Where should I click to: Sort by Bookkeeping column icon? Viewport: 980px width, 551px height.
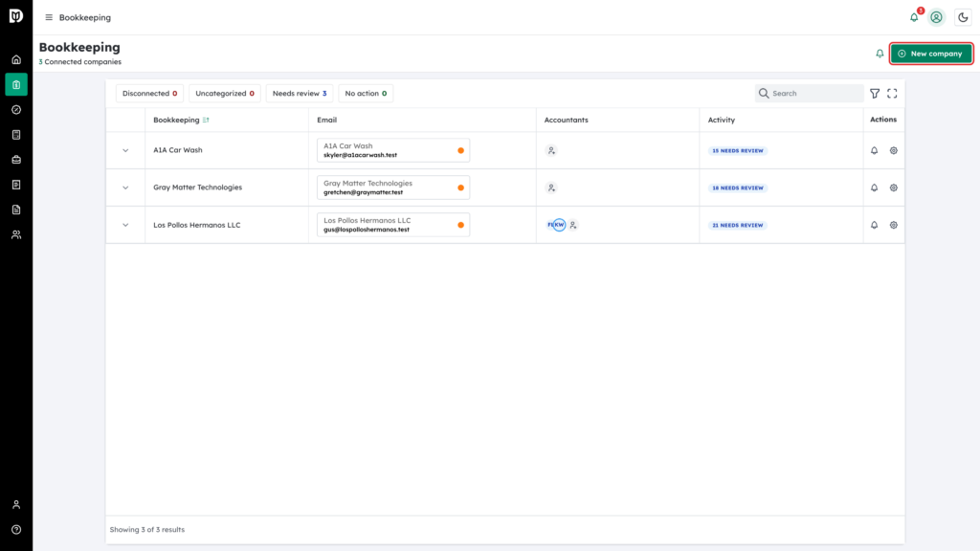pyautogui.click(x=206, y=120)
